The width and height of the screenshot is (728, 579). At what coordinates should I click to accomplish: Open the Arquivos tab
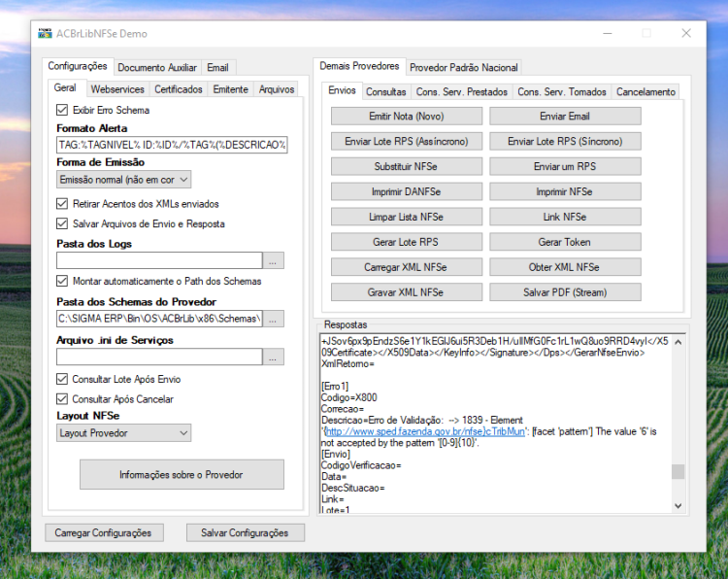tap(277, 89)
